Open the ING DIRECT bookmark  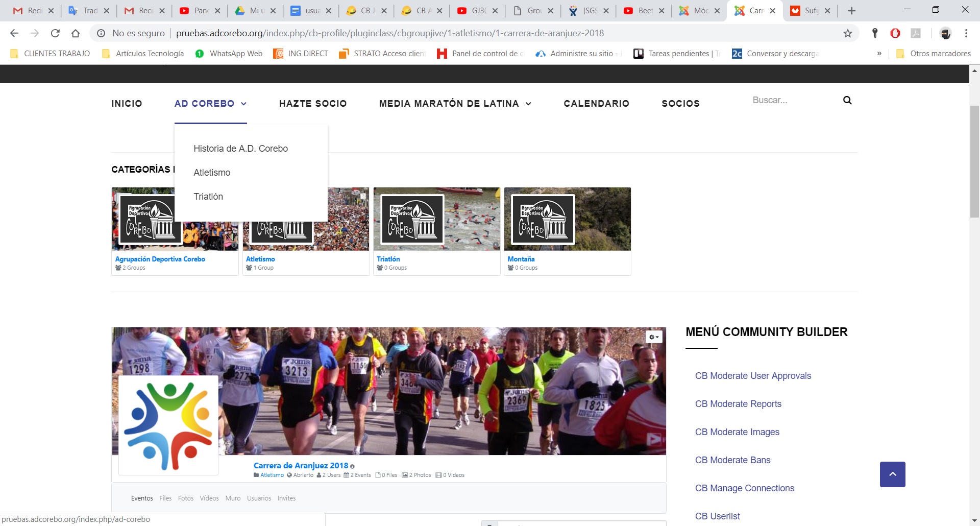coord(301,54)
